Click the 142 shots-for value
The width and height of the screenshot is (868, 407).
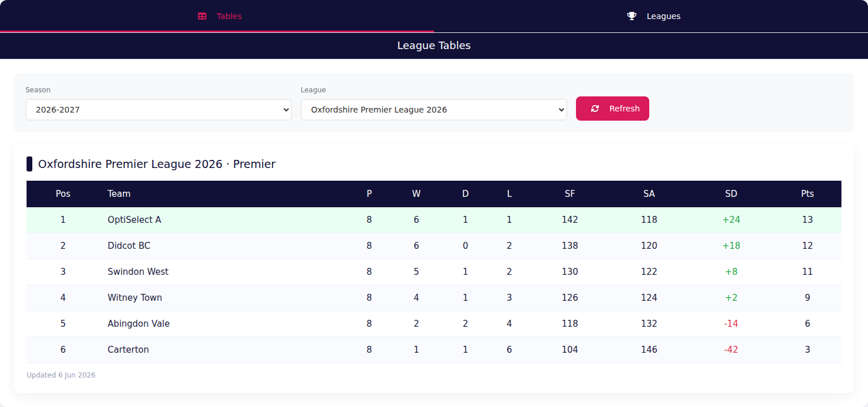[570, 220]
